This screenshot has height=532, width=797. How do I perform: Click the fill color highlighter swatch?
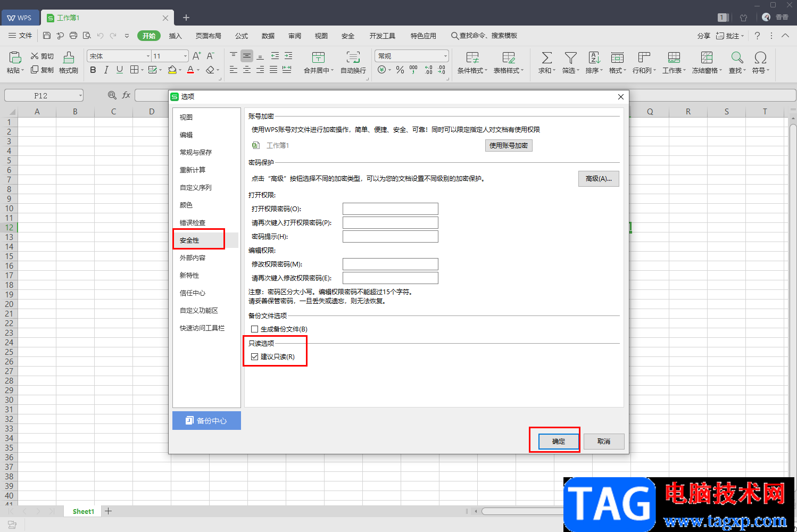(x=172, y=70)
